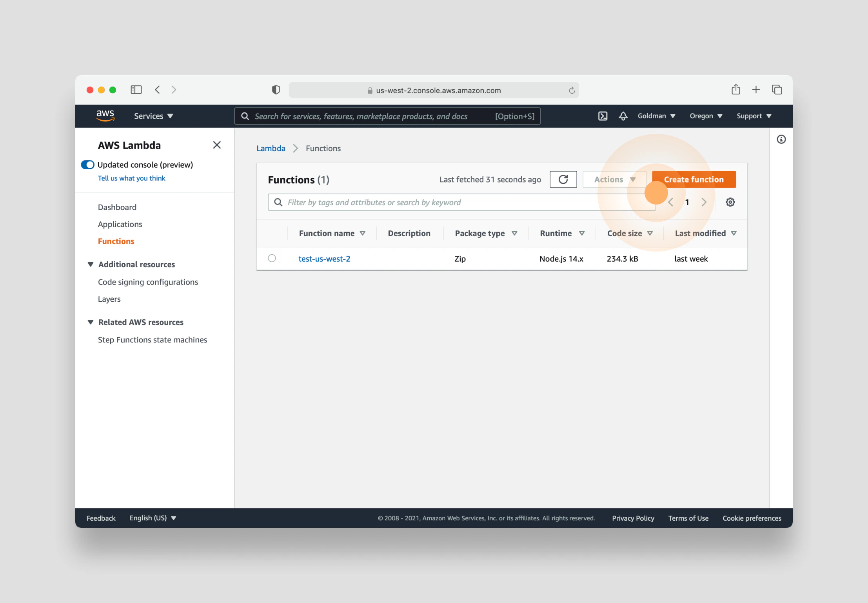The height and width of the screenshot is (603, 868).
Task: Open the Actions dropdown
Action: 614,179
